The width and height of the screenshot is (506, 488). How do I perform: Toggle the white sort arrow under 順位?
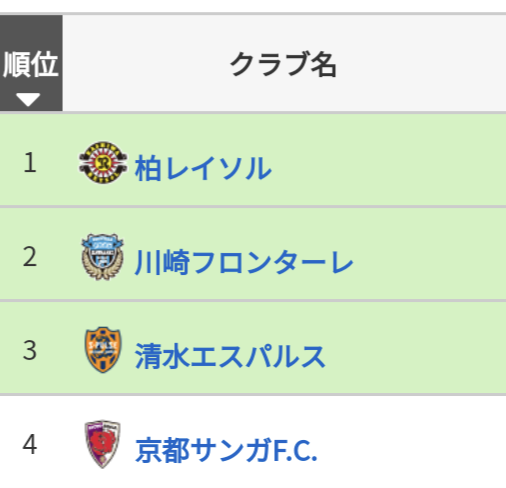[28, 99]
